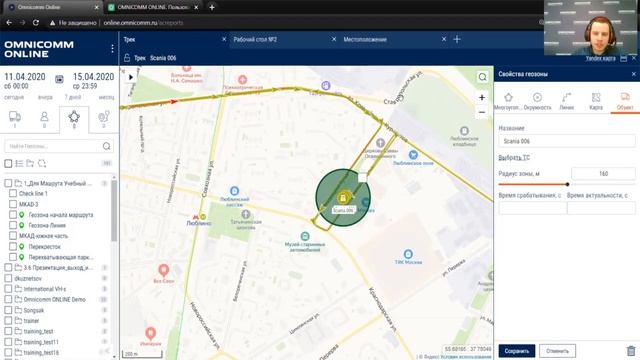Screen dimensions: 640x360
Task: Open the Yandex карта map type link
Action: tap(600, 58)
